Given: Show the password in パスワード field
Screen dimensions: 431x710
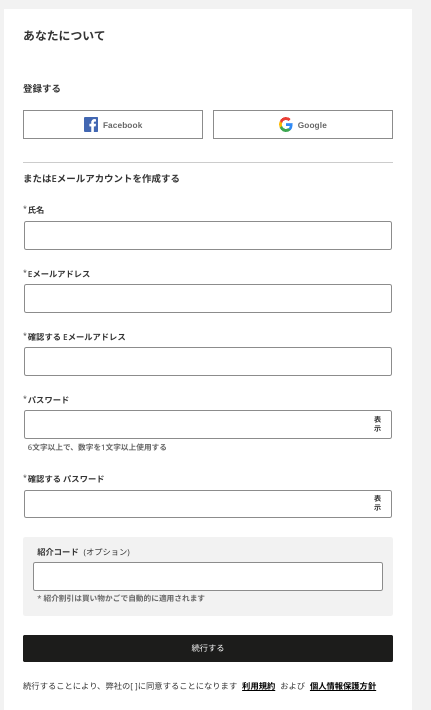Looking at the screenshot, I should (377, 424).
